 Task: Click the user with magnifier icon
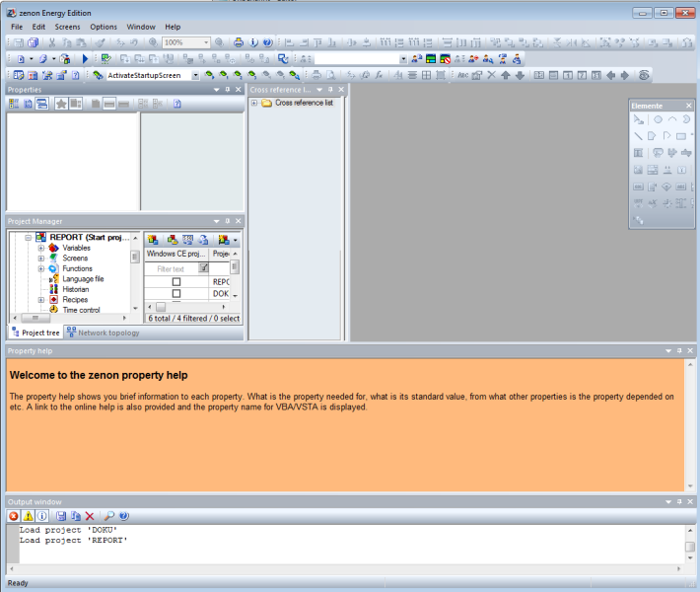488,58
